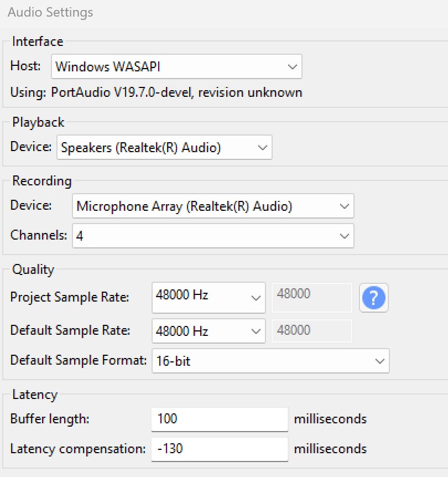Viewport: 448px width, 477px height.
Task: Click the Recording group heading
Action: [x=42, y=181]
